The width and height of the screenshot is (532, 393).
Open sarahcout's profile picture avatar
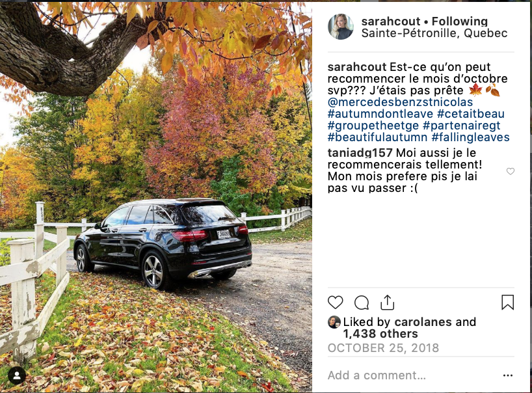coord(340,27)
